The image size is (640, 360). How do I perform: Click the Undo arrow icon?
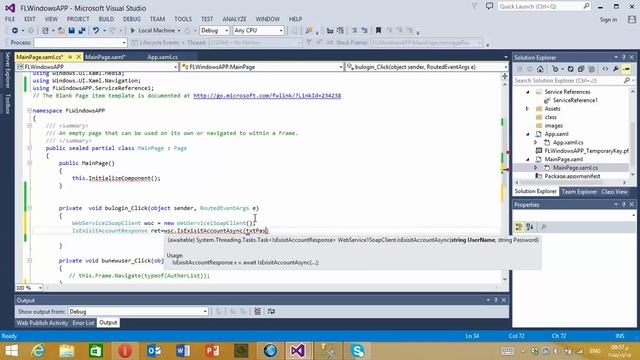pyautogui.click(x=96, y=31)
